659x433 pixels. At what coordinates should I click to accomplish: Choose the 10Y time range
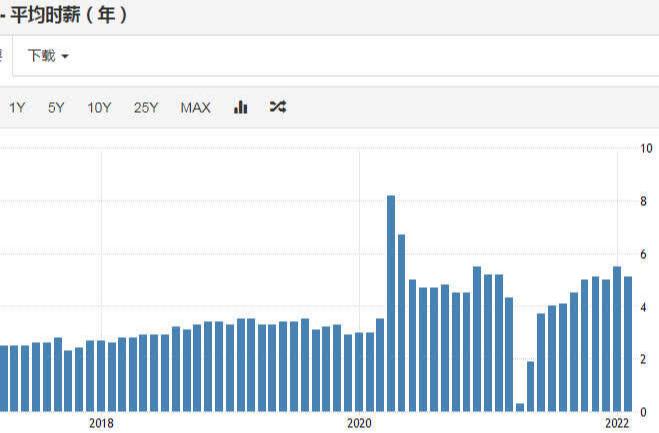pos(99,108)
